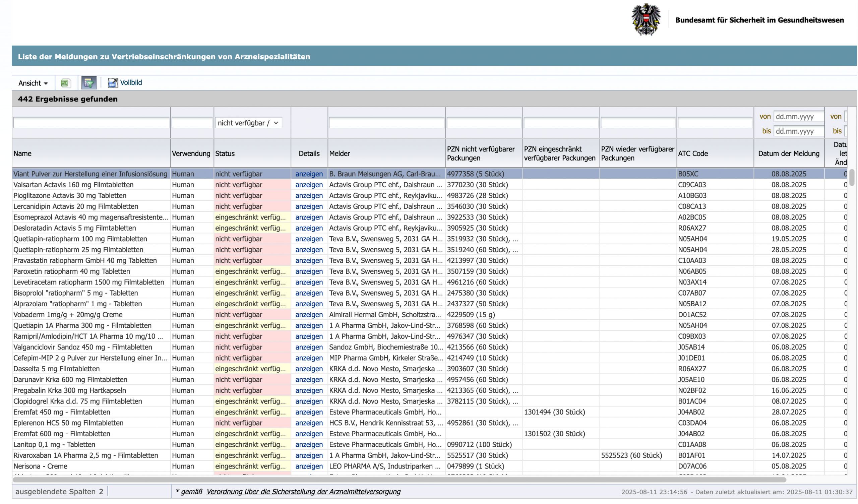Open the Ansicht dropdown menu
858x504 pixels.
pos(33,83)
